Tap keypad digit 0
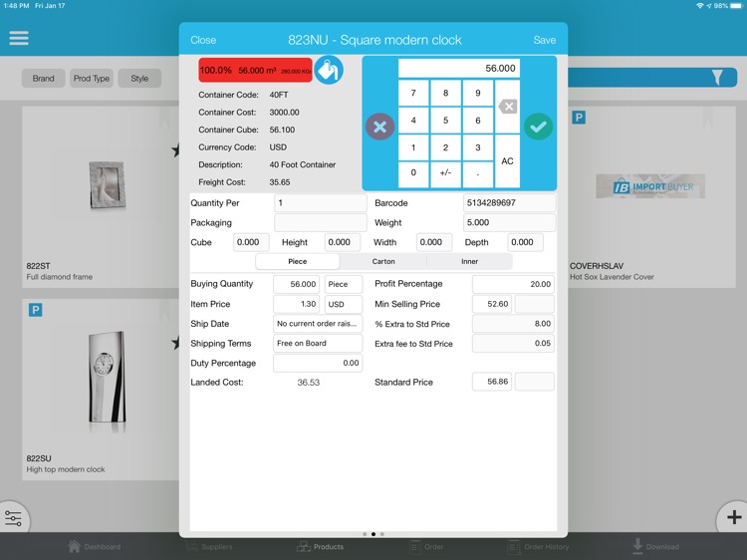The width and height of the screenshot is (747, 560). click(413, 174)
